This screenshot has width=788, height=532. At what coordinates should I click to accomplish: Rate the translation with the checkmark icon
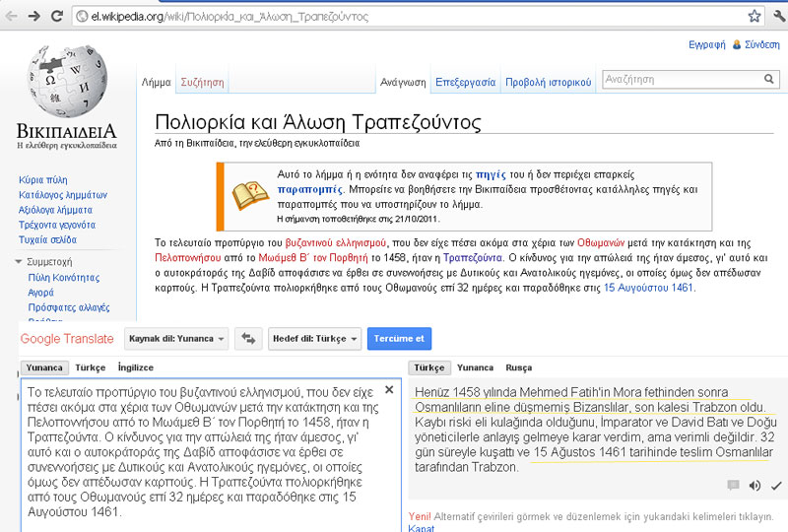tap(775, 485)
